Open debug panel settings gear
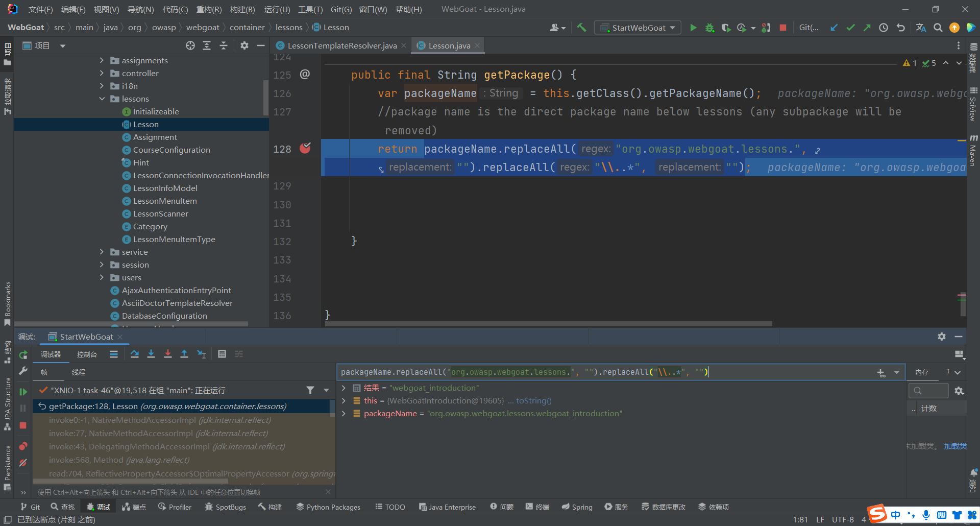 click(x=942, y=337)
